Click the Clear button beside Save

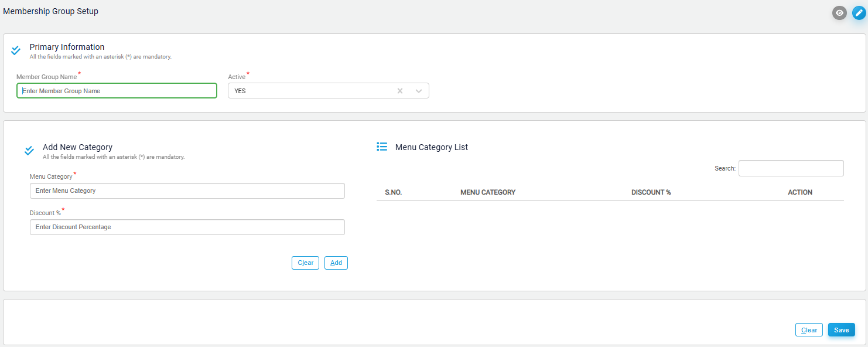tap(809, 330)
